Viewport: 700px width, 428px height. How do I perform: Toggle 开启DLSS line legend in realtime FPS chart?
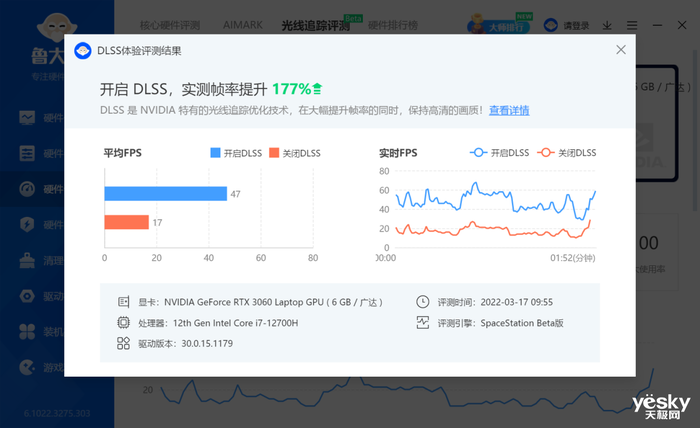point(499,153)
